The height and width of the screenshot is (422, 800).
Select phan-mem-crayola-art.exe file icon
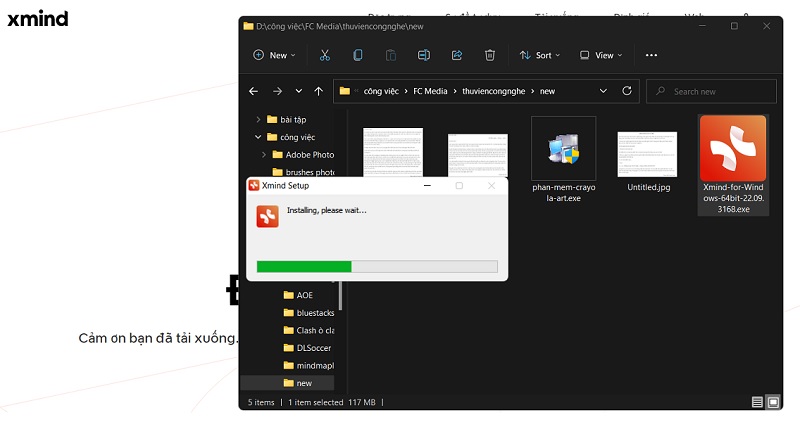pos(563,148)
